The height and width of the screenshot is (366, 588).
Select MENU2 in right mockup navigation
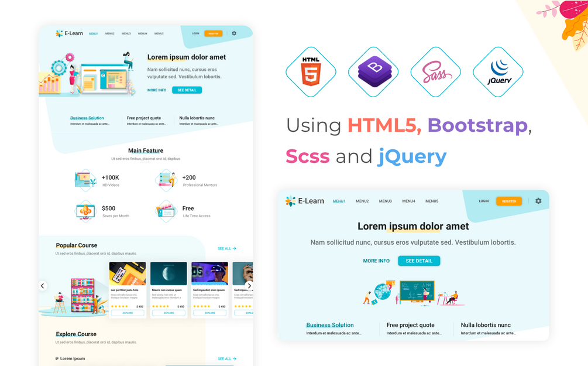pyautogui.click(x=362, y=201)
